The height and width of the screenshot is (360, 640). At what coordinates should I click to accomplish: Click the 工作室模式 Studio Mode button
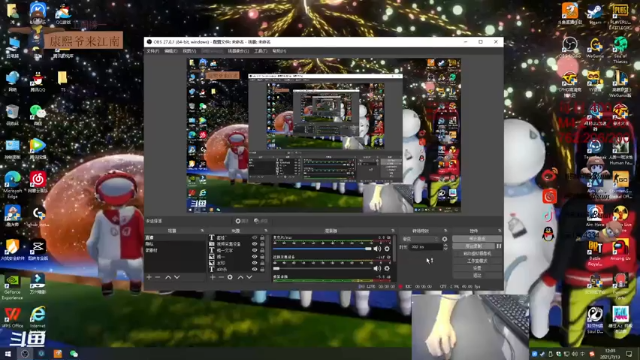[x=477, y=261]
